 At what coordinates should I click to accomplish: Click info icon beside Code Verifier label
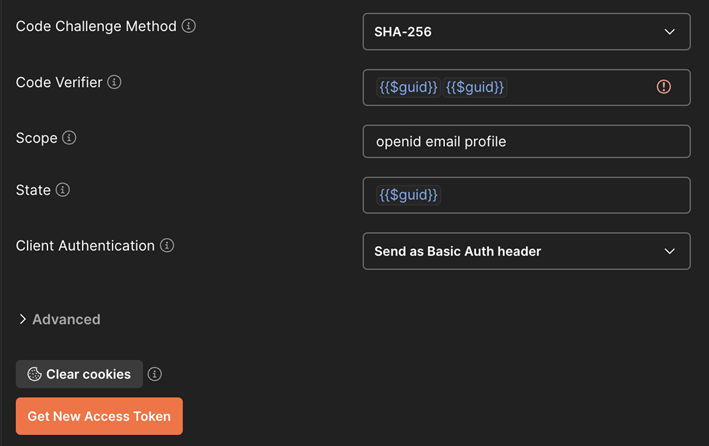click(x=114, y=83)
